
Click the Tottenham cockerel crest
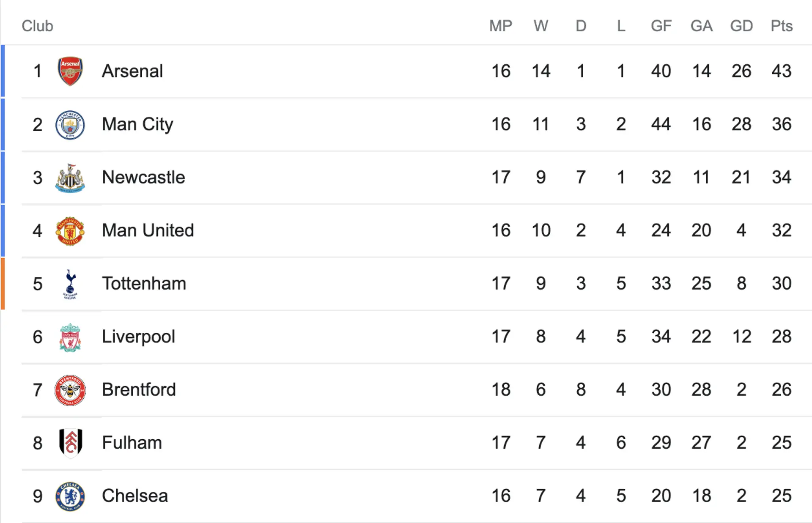point(70,284)
